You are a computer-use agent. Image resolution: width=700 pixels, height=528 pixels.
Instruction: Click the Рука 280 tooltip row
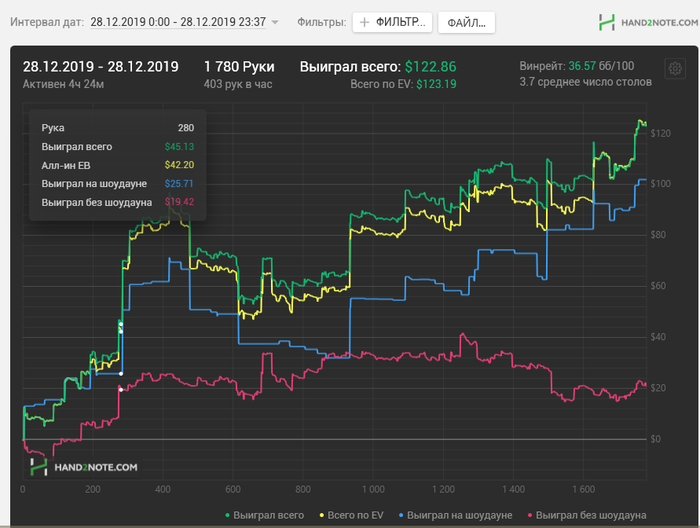point(117,128)
